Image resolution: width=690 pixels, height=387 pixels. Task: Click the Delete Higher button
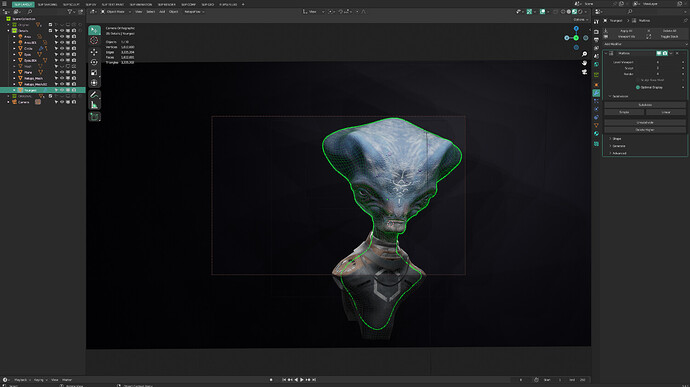pos(645,130)
